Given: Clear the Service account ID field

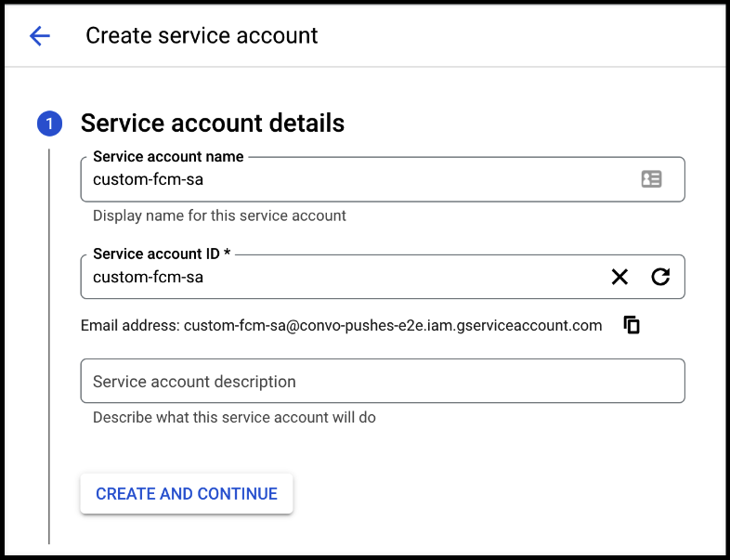Looking at the screenshot, I should point(619,277).
